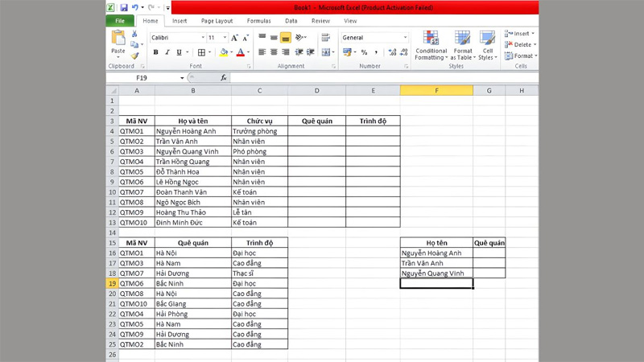Apply Percent Style
Image resolution: width=644 pixels, height=362 pixels.
point(364,52)
